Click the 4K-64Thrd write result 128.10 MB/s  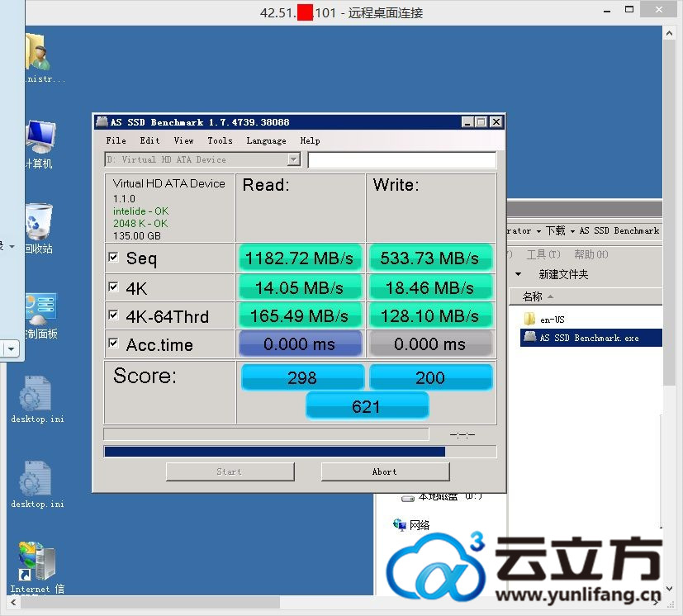[x=429, y=315]
